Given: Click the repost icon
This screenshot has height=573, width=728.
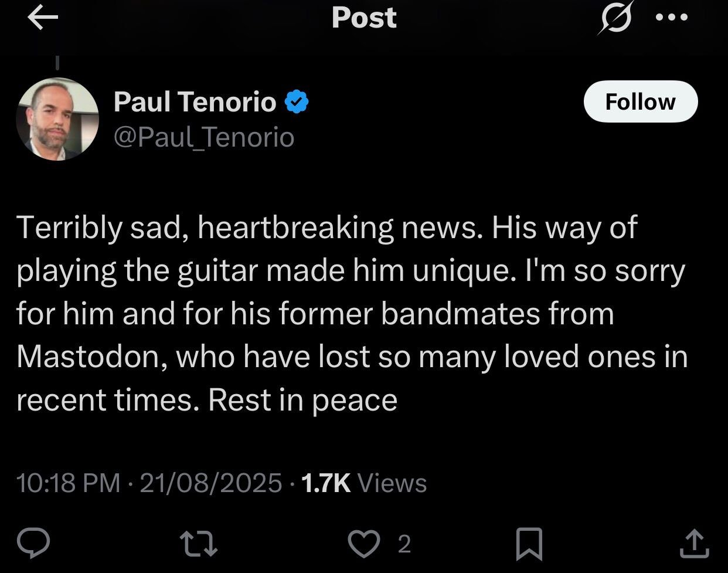Looking at the screenshot, I should [x=199, y=544].
